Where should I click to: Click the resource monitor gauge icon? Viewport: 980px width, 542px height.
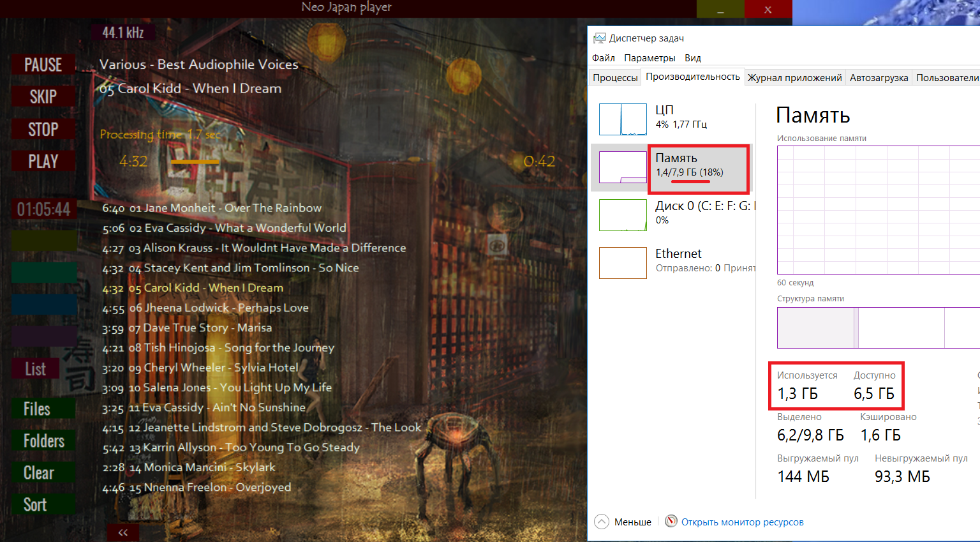coord(671,521)
